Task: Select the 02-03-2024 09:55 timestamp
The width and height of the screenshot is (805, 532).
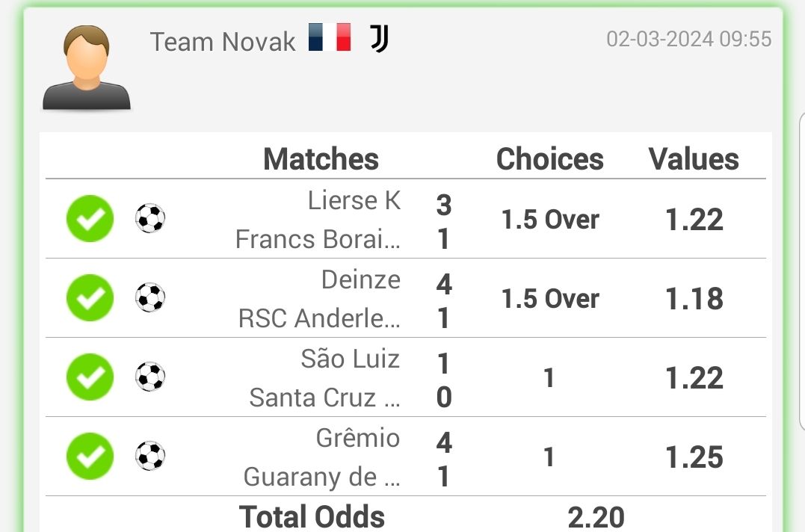Action: [689, 39]
